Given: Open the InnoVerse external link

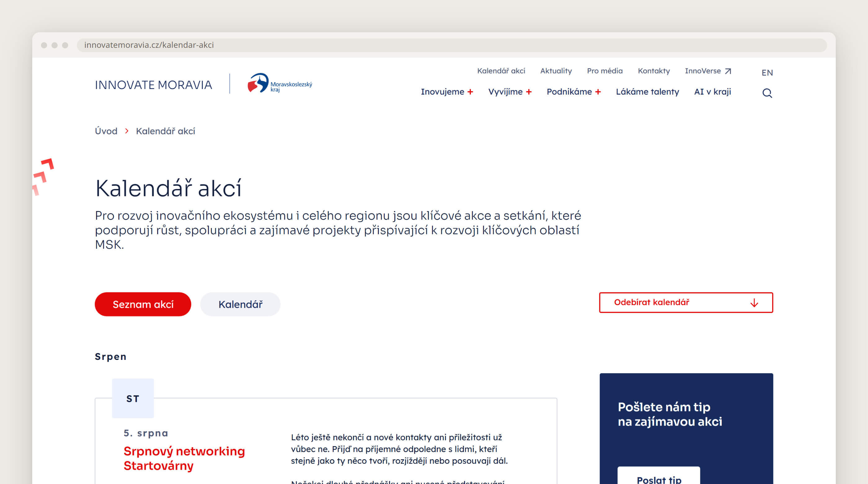Looking at the screenshot, I should 708,71.
